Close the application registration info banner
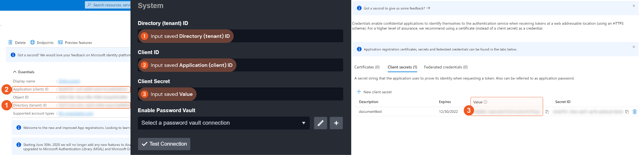 point(634,47)
